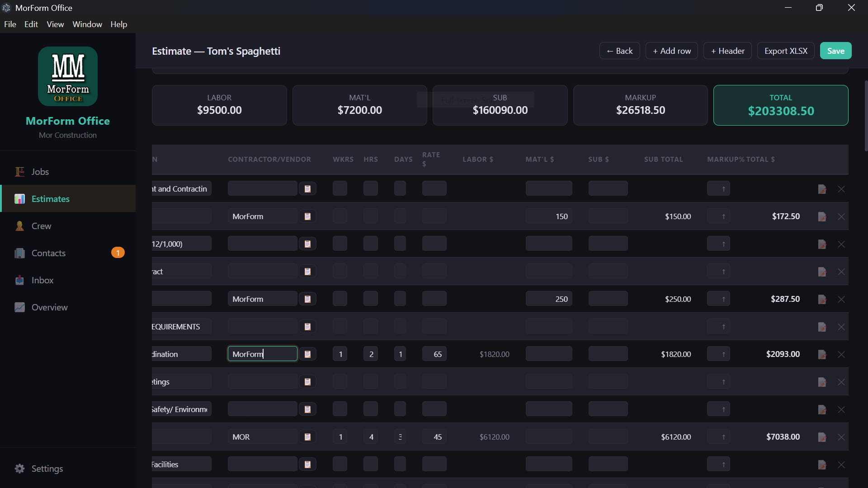
Task: Click the markup field in $172.50 row
Action: [718, 216]
